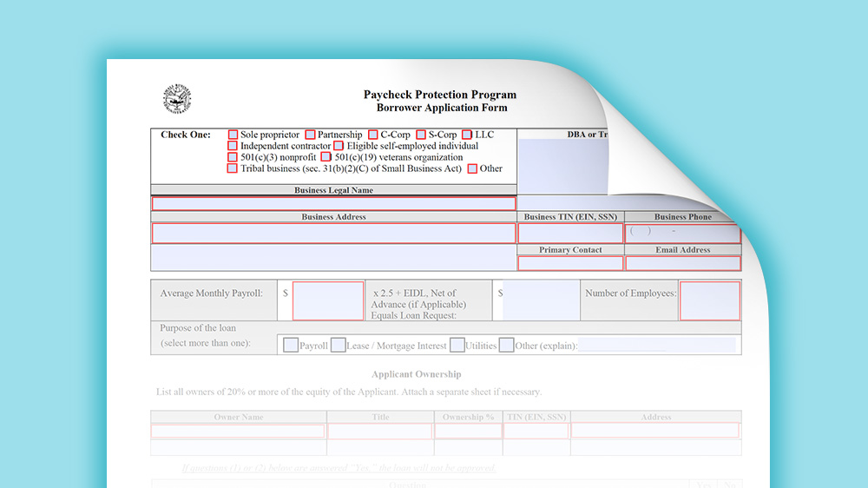Click the Number of Employees field
Viewport: 868px width, 488px height.
(x=709, y=300)
